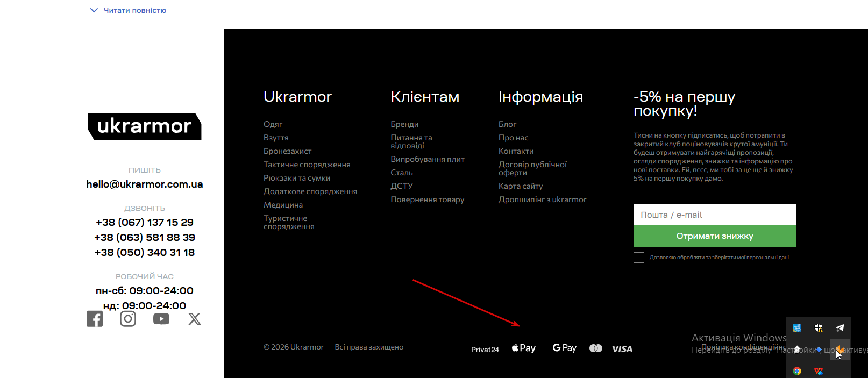868x378 pixels.
Task: Click the Google Pay payment logo
Action: tap(565, 348)
